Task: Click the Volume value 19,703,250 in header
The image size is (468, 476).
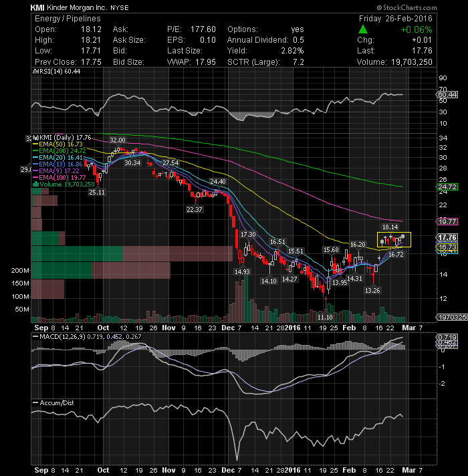Action: tap(412, 62)
